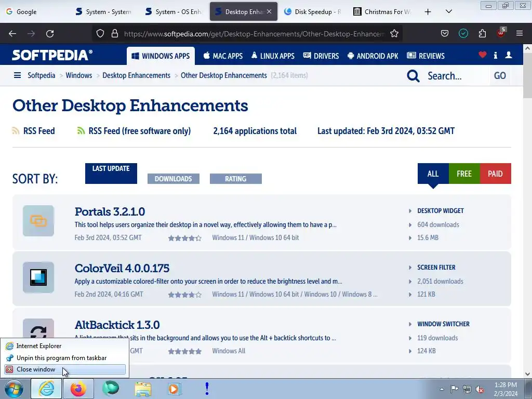Reload the page with the refresh icon
532x399 pixels.
(50, 34)
